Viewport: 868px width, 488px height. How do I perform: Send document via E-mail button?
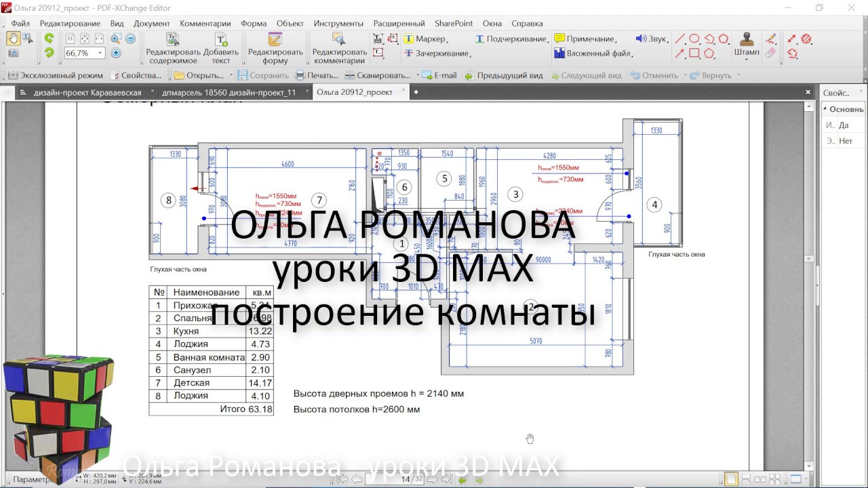(x=439, y=75)
